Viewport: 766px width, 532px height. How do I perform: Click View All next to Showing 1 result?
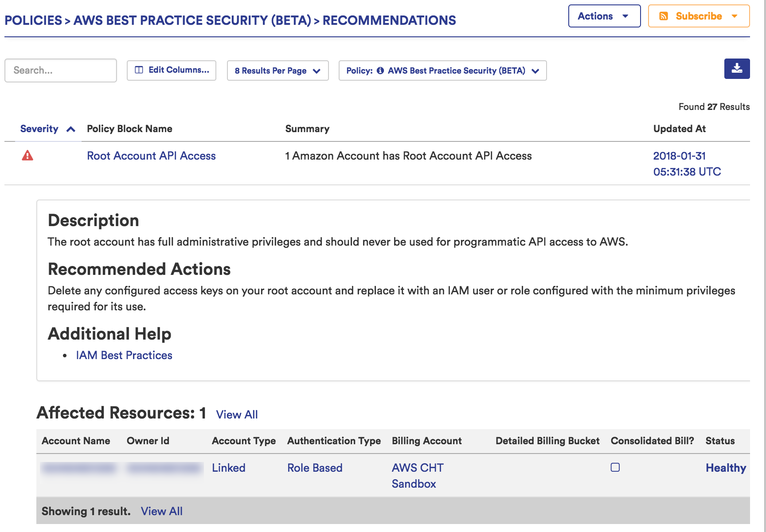pos(161,511)
